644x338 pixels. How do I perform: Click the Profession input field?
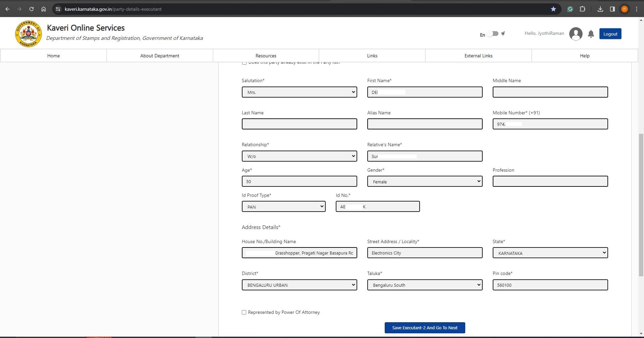pos(550,181)
